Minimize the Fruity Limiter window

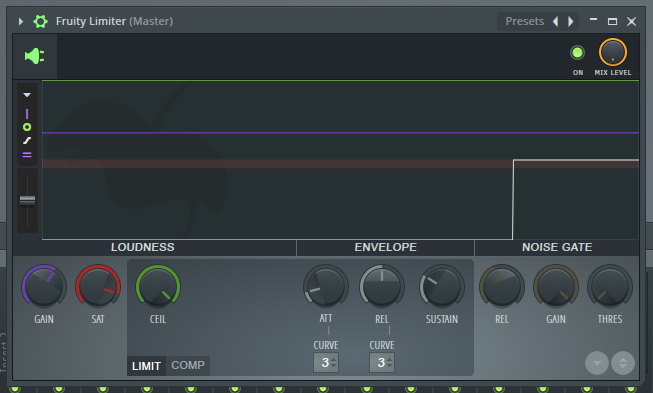(593, 20)
